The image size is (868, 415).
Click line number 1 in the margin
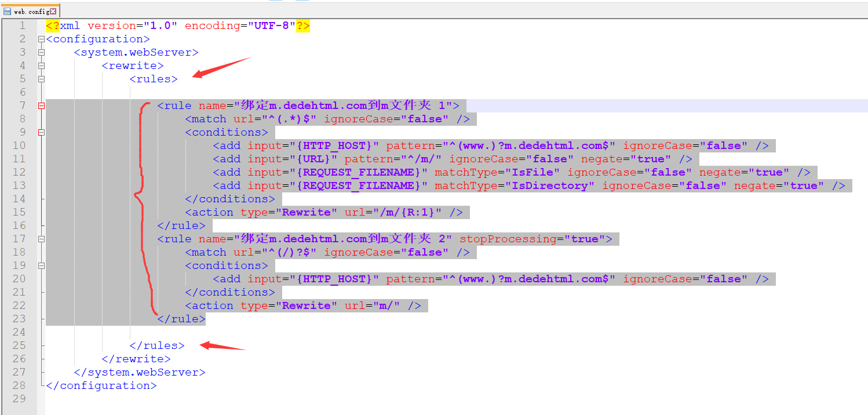(22, 26)
